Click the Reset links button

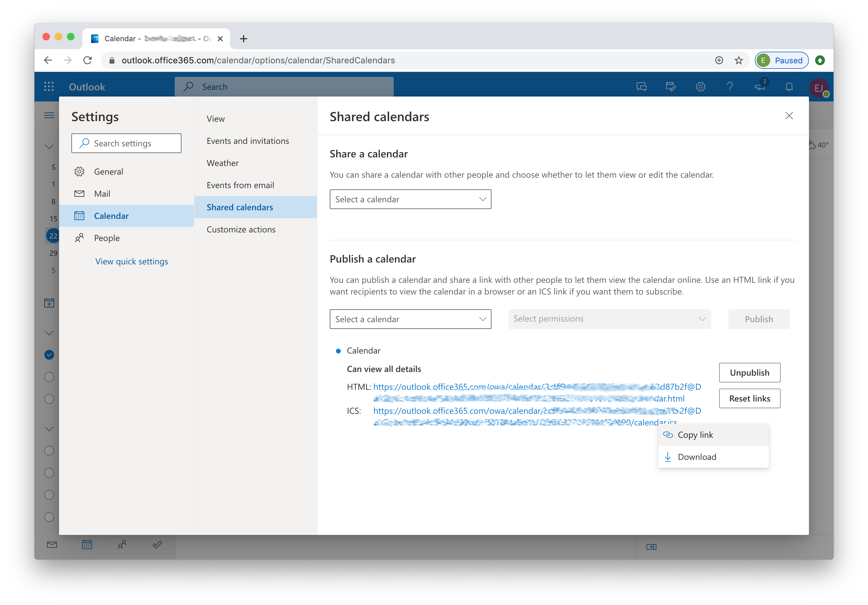750,398
